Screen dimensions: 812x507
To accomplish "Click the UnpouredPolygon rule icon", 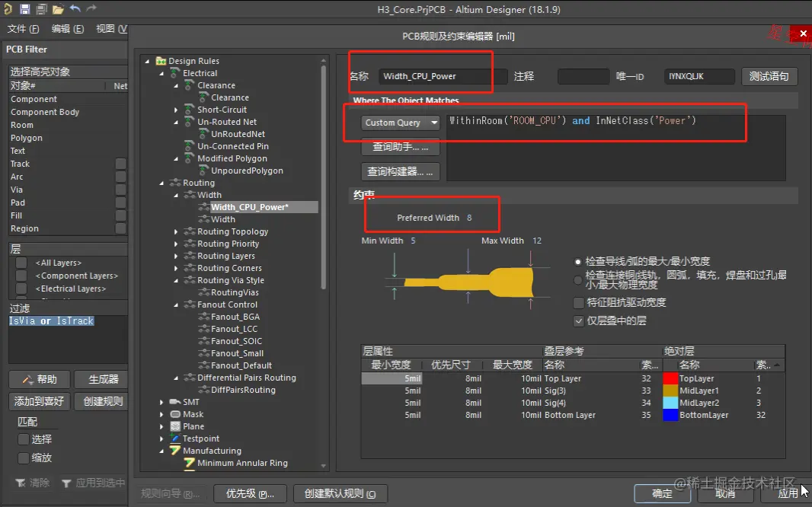I will 203,171.
